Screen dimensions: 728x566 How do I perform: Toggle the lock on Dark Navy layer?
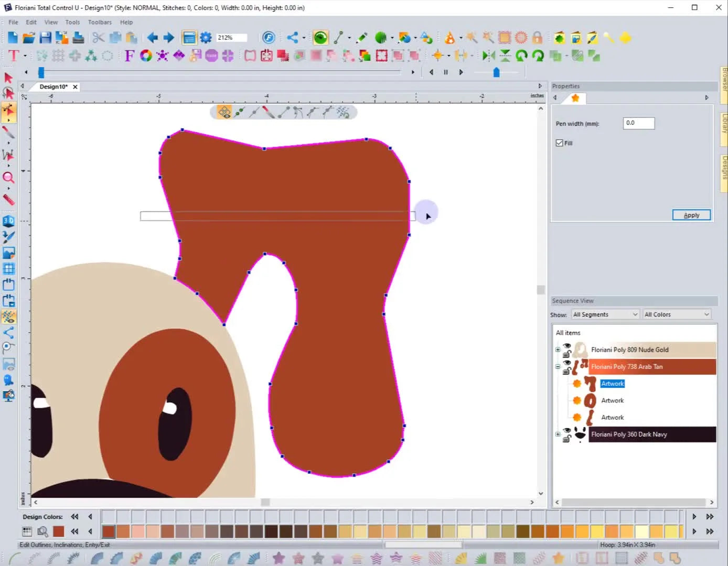click(566, 439)
